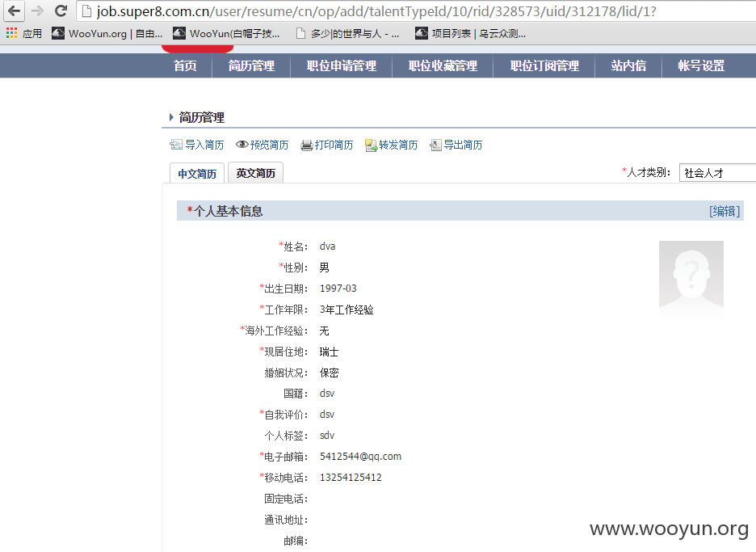Click the eye icon for 预览简历
Screen dimensions: 756x552
242,145
